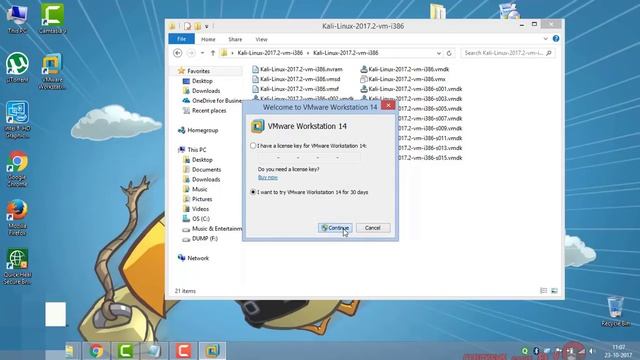
Task: Open the Share ribbon tab
Action: click(x=235, y=39)
